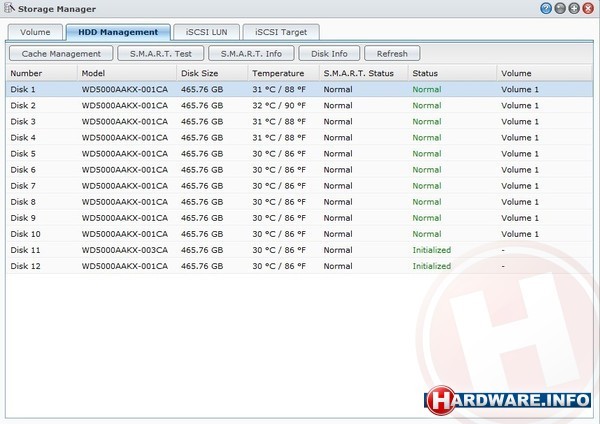Select the Disk 5 row
The image size is (600, 424).
click(300, 153)
